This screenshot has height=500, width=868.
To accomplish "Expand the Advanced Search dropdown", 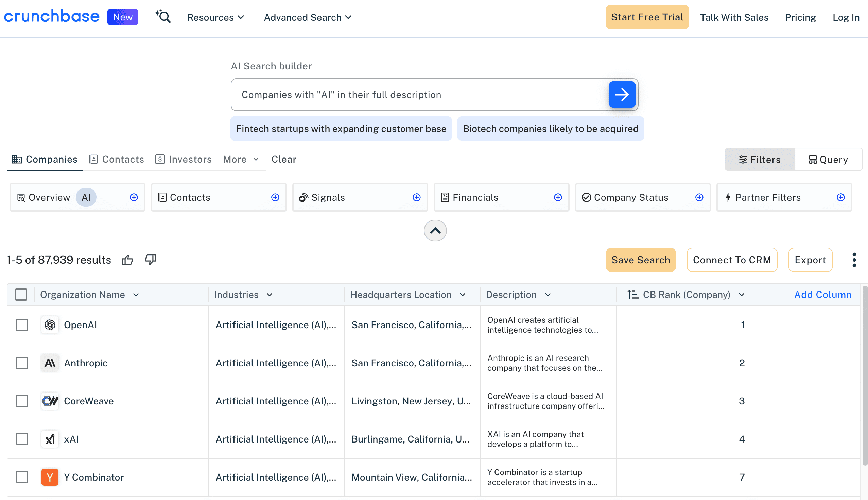I will coord(308,17).
